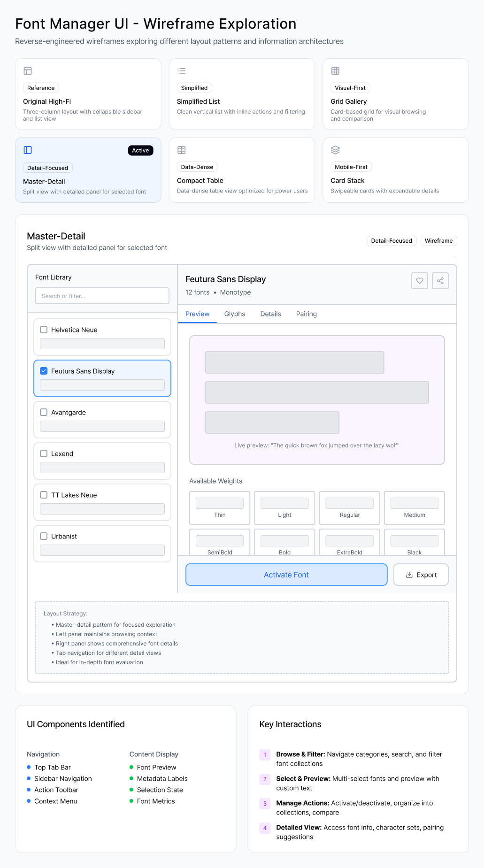The height and width of the screenshot is (868, 484).
Task: Select the Compact Table data icon
Action: [182, 150]
